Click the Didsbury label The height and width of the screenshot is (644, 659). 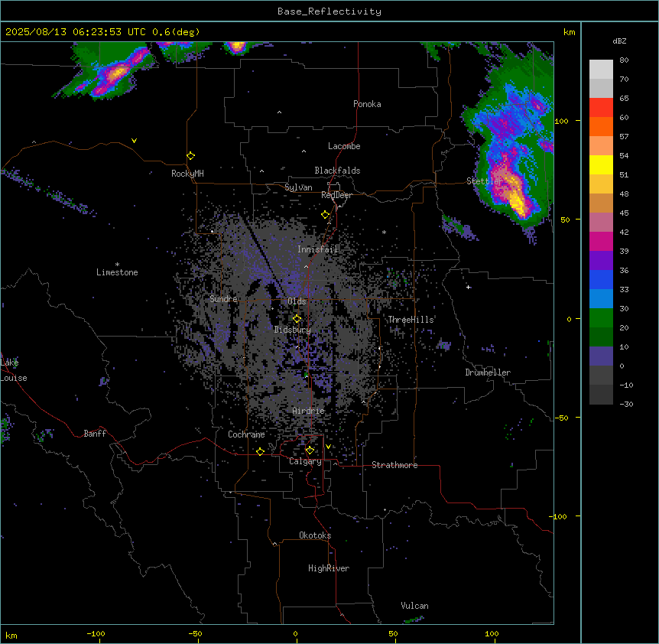(293, 330)
